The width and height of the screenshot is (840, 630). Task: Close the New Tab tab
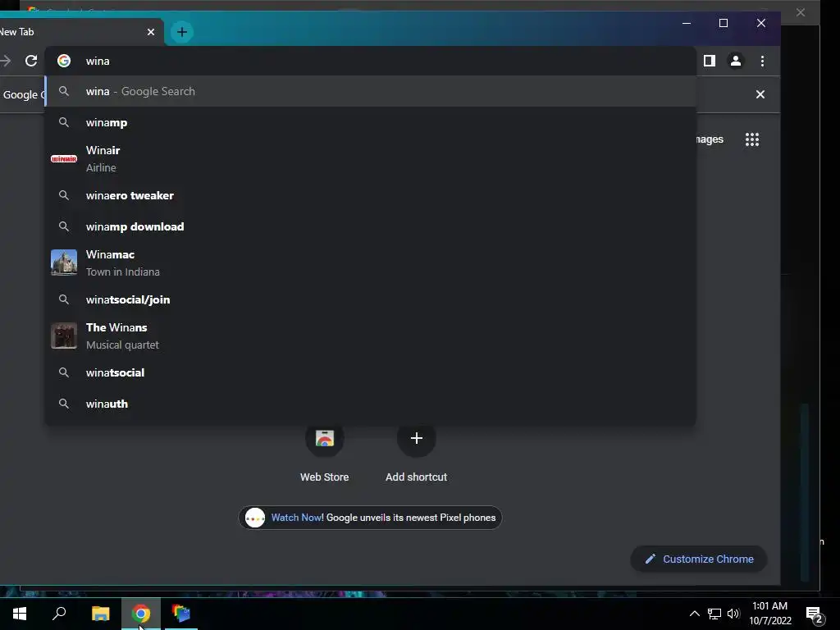(x=151, y=32)
